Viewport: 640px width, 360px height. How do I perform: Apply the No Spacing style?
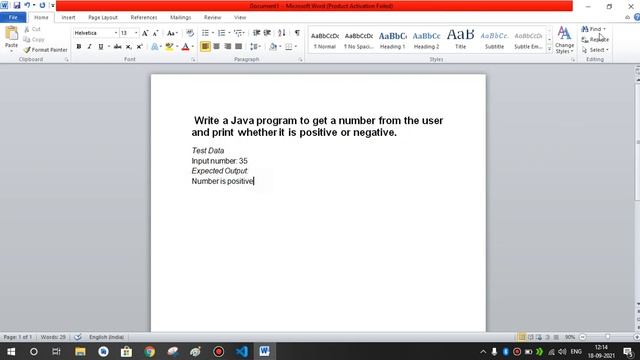coord(359,40)
